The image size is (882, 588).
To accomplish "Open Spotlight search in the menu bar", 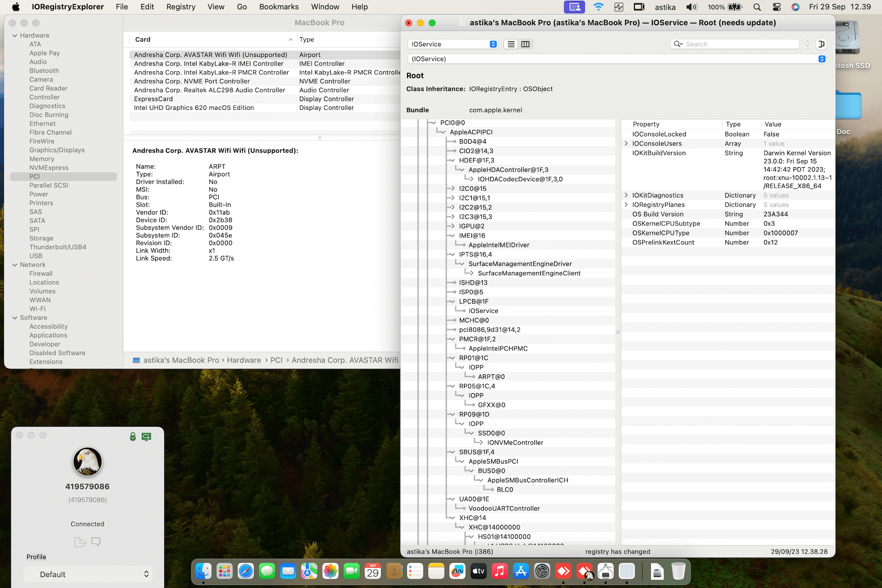I will pos(757,7).
